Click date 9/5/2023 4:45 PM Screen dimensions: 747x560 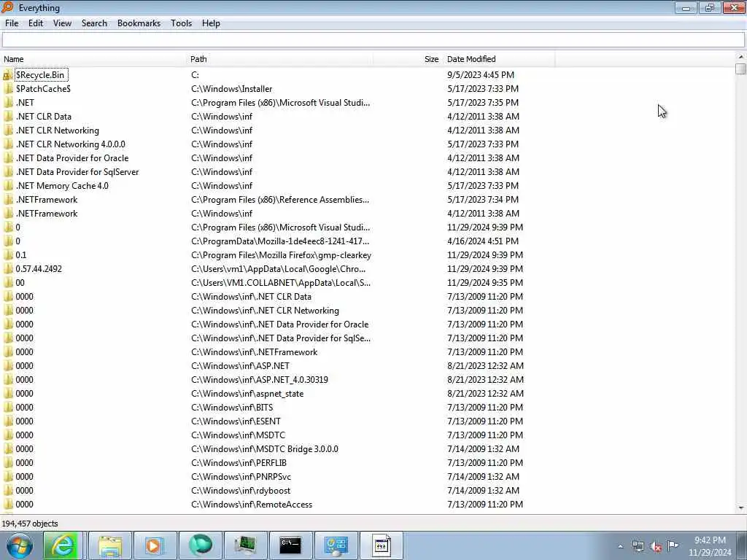click(480, 75)
